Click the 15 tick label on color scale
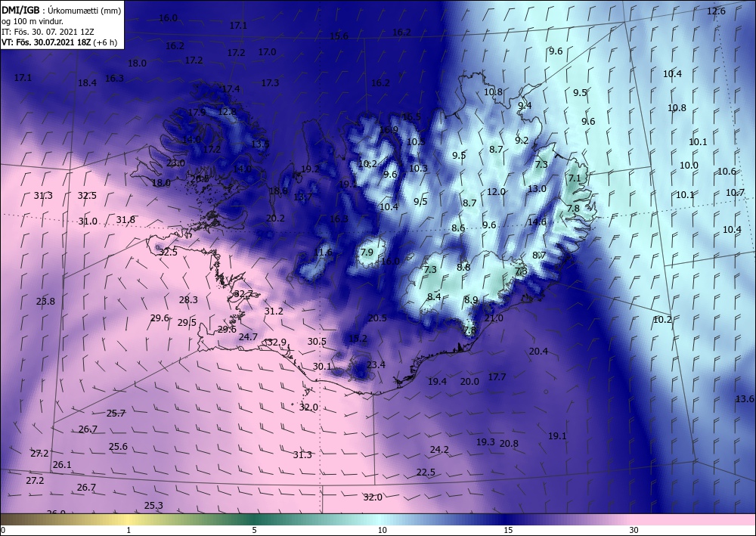This screenshot has width=756, height=536. tap(508, 530)
